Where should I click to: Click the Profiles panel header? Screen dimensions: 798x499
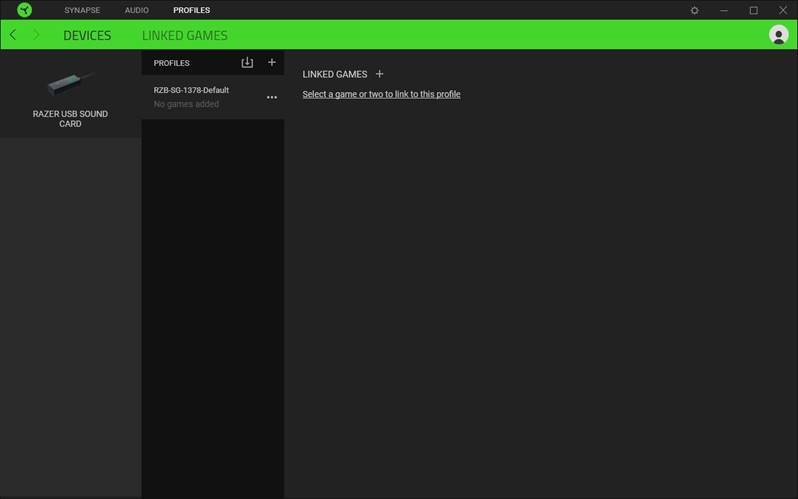tap(172, 63)
